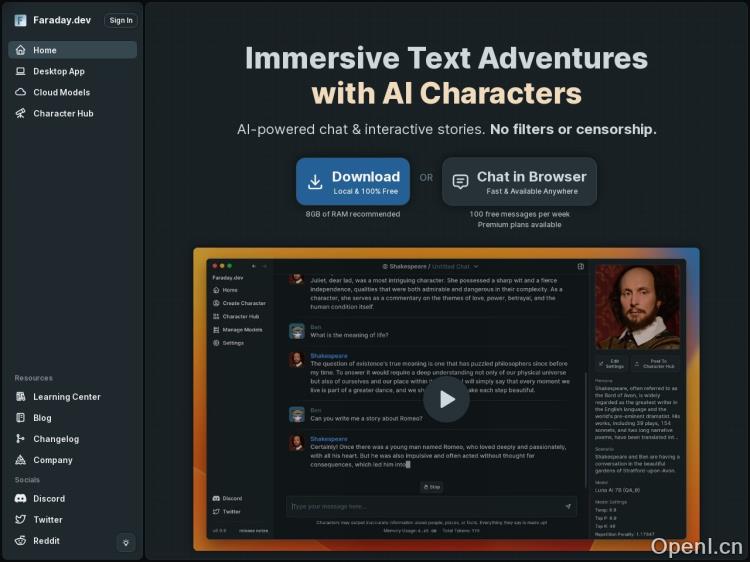Click the Shakespeare portrait thumbnail

click(x=637, y=307)
